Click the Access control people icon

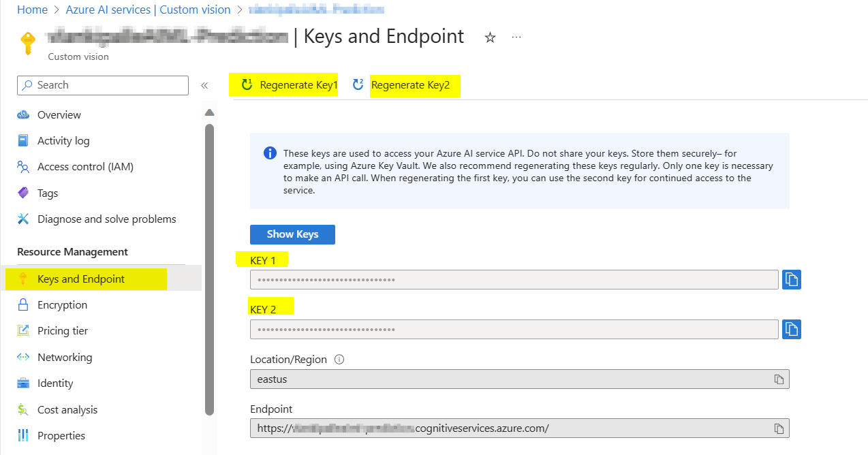click(x=23, y=167)
